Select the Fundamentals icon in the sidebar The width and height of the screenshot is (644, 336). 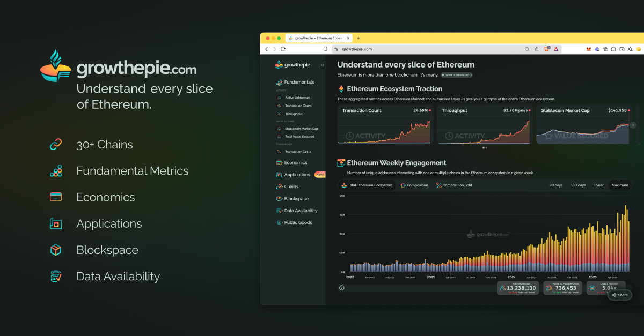tap(279, 81)
